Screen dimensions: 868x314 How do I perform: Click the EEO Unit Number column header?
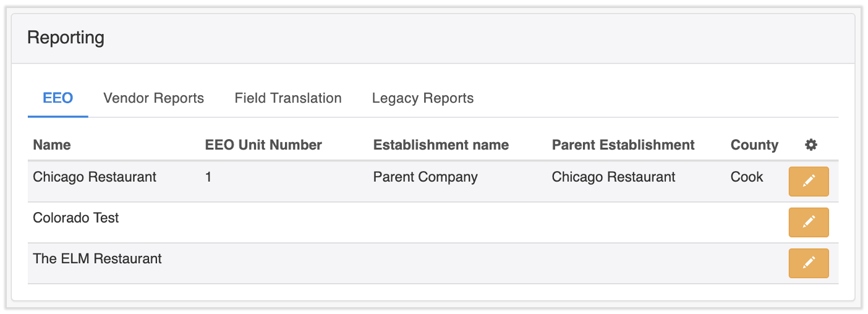tap(263, 145)
